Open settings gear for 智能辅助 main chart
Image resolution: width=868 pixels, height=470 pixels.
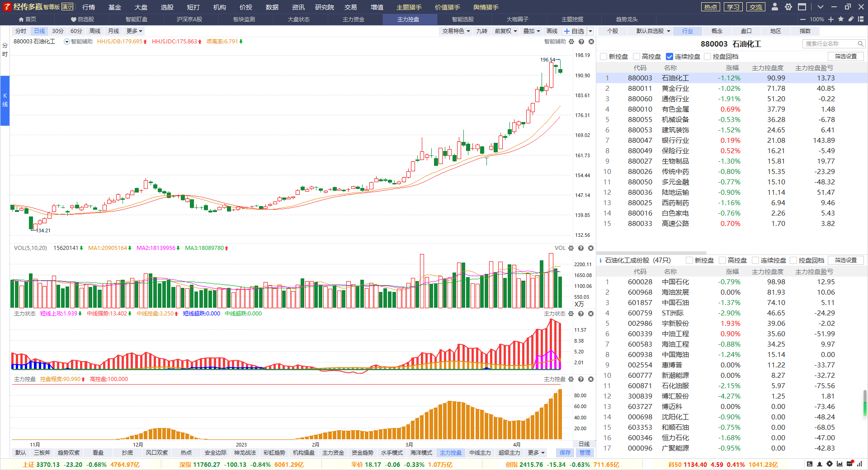coord(571,42)
